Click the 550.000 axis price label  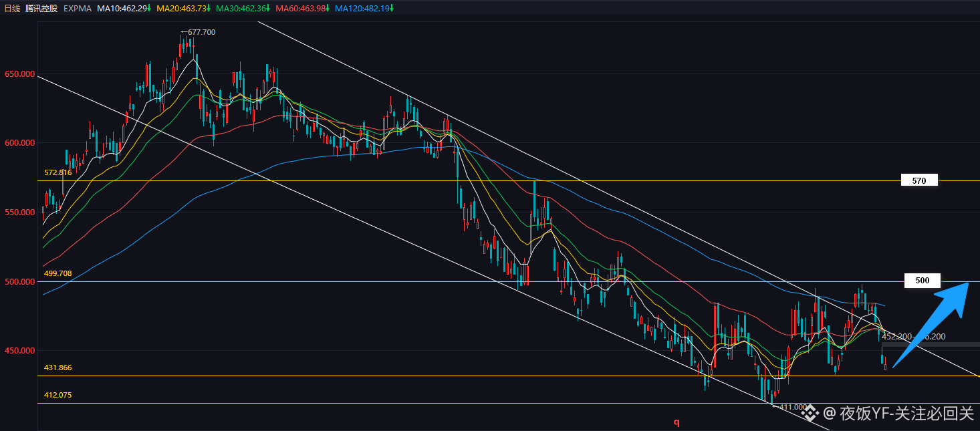coord(19,212)
